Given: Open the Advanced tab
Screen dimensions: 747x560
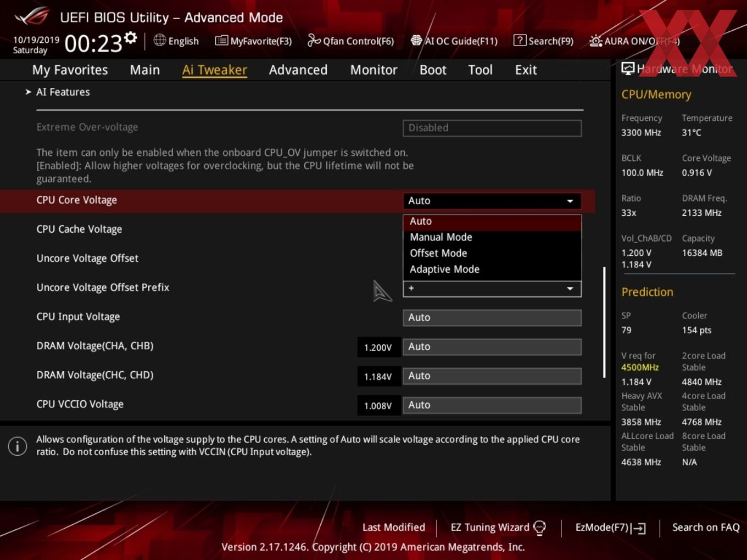Looking at the screenshot, I should 298,70.
